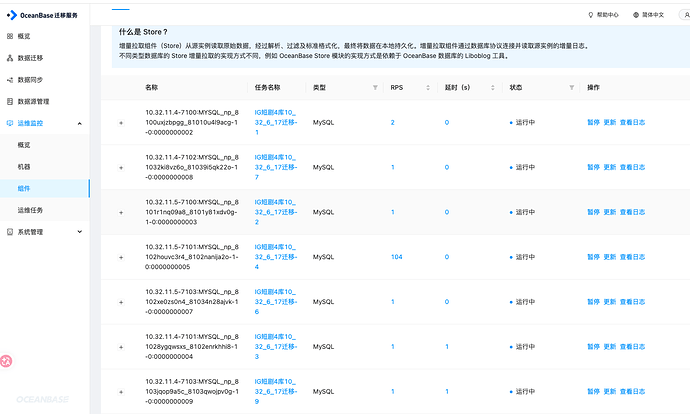Open task link ending in 迁移-6
Screen dimensions: 690x414
(x=275, y=302)
